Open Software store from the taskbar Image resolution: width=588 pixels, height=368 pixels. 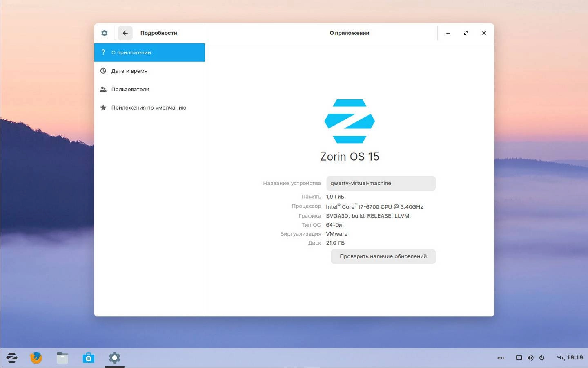(88, 358)
